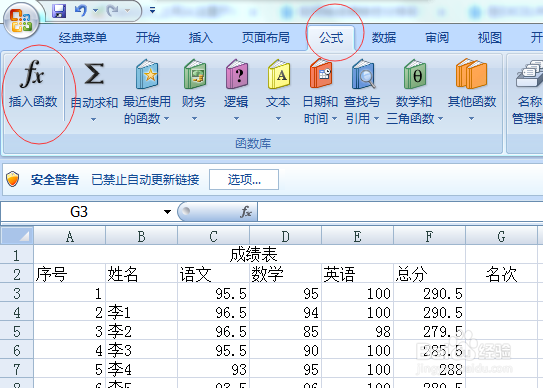Image resolution: width=543 pixels, height=388 pixels.
Task: Click the 总分 header cell
Action: tap(429, 274)
